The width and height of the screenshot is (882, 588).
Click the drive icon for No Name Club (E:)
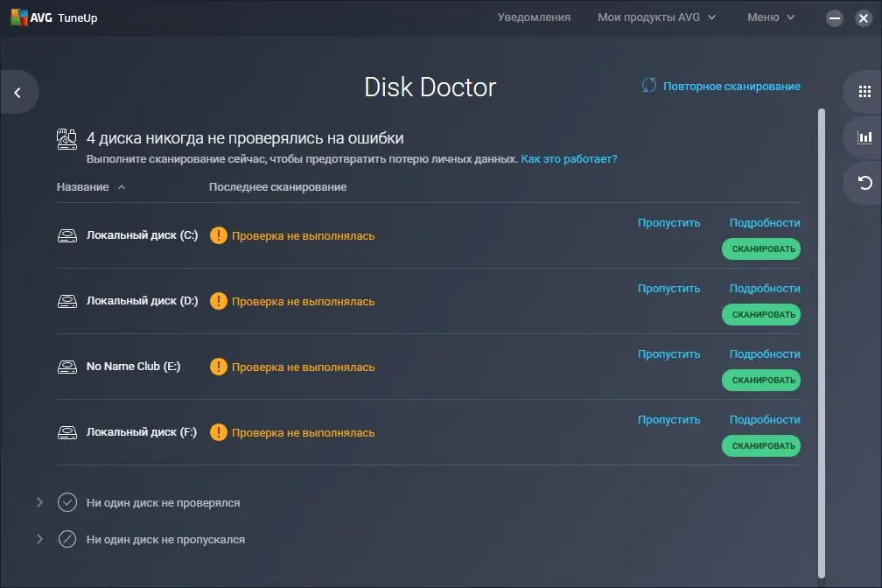[x=67, y=367]
